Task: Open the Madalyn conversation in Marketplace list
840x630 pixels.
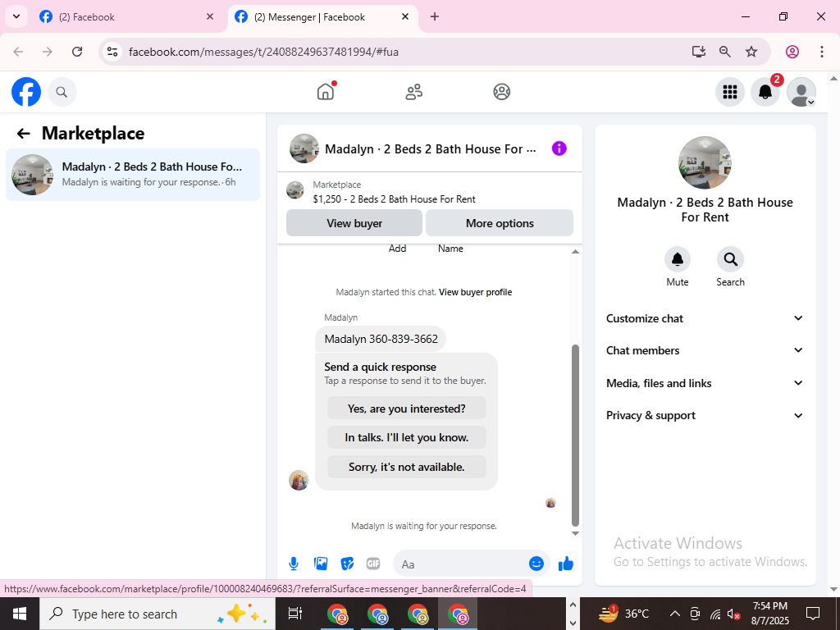Action: [x=133, y=175]
